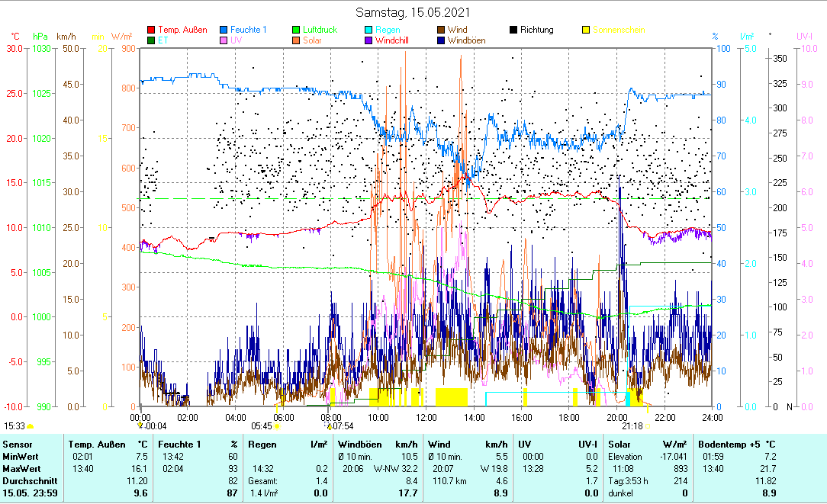827x504 pixels.
Task: Select the purple Windchill legend marker
Action: (x=370, y=40)
